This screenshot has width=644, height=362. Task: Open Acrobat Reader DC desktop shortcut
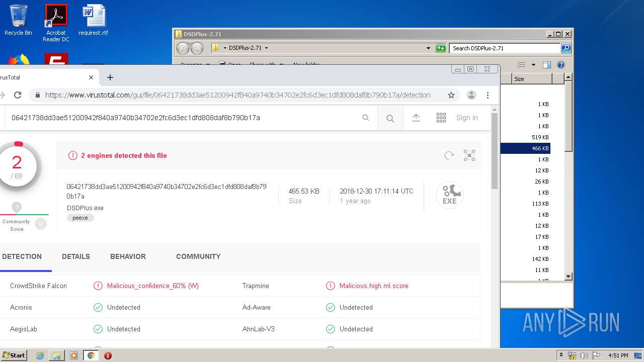coord(56,23)
